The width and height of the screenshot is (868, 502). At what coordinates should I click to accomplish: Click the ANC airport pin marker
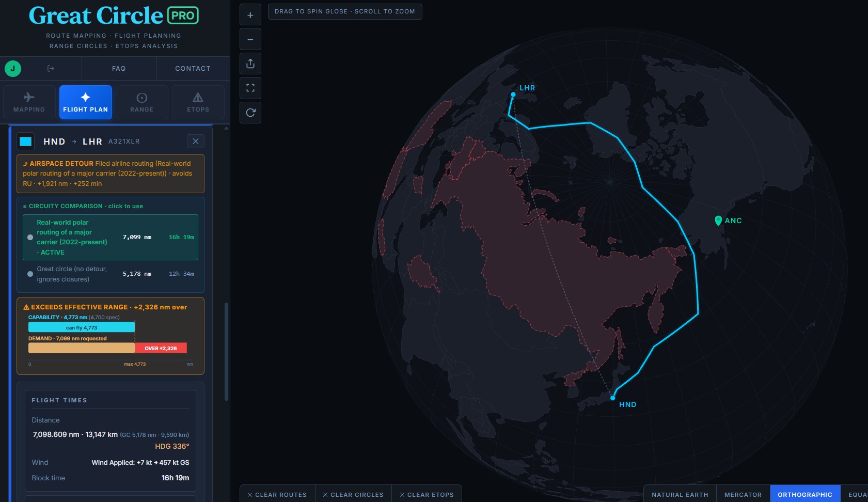(718, 221)
